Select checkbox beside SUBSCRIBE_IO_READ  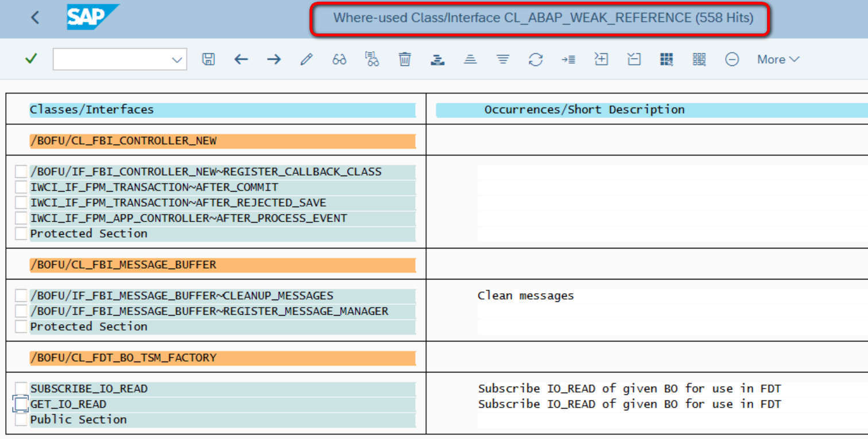point(21,389)
